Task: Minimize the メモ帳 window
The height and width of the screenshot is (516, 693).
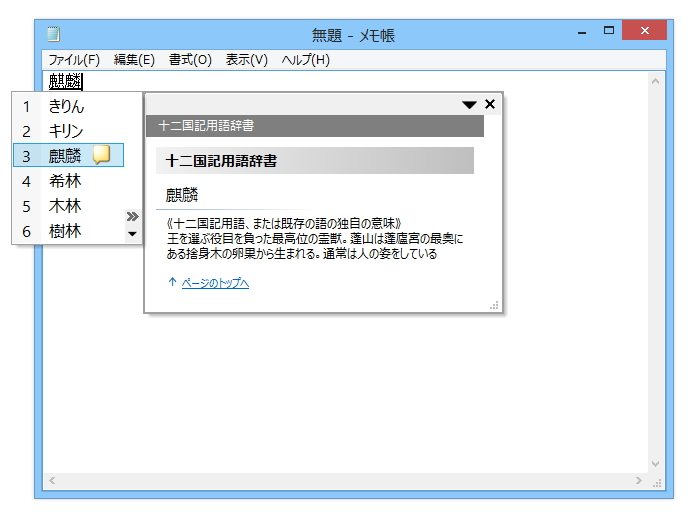Action: click(582, 32)
